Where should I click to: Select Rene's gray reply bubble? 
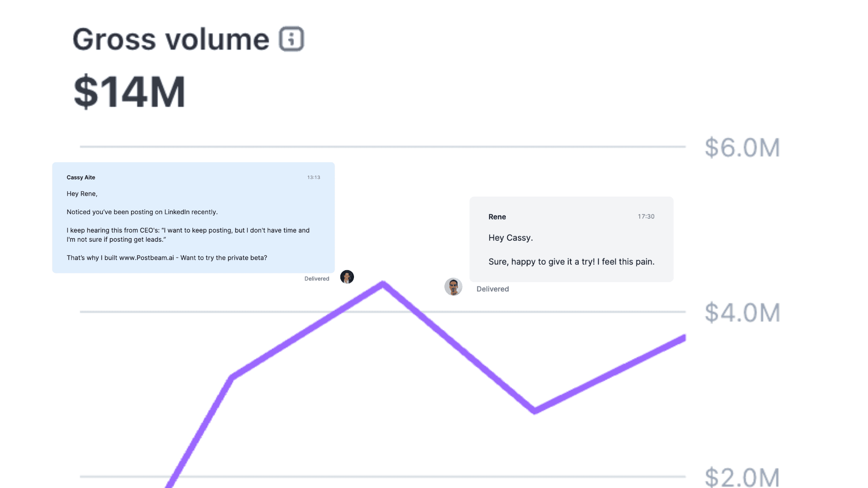tap(571, 239)
